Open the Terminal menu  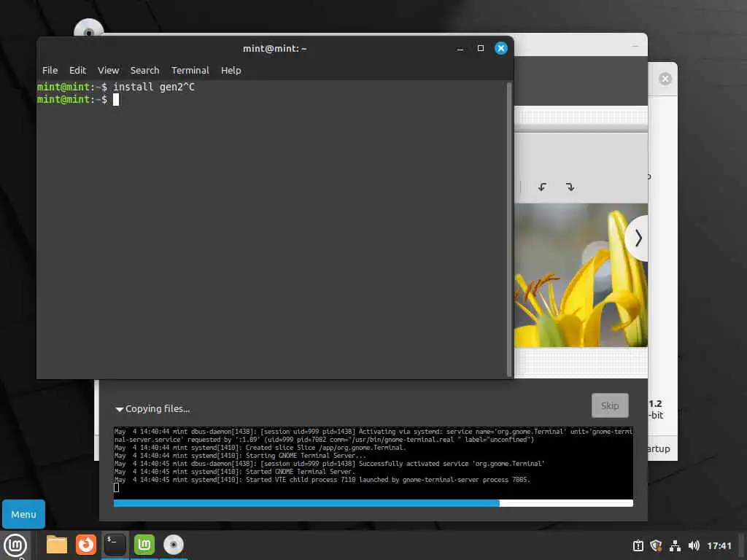point(190,71)
